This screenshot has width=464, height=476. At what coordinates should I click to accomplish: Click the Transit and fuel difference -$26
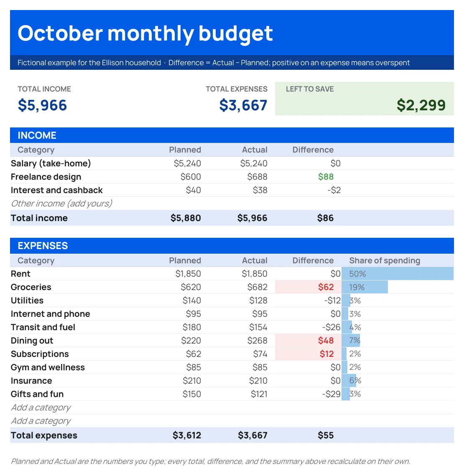point(331,327)
